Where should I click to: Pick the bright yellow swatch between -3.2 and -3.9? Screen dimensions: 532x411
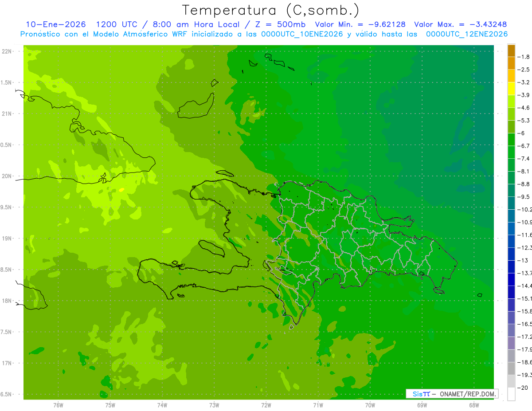tap(511, 89)
